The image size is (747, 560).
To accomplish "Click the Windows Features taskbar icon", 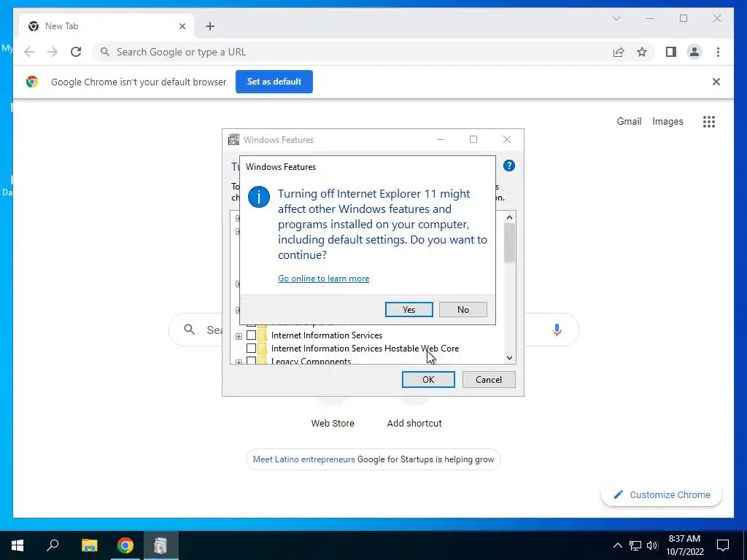I will pos(161,545).
